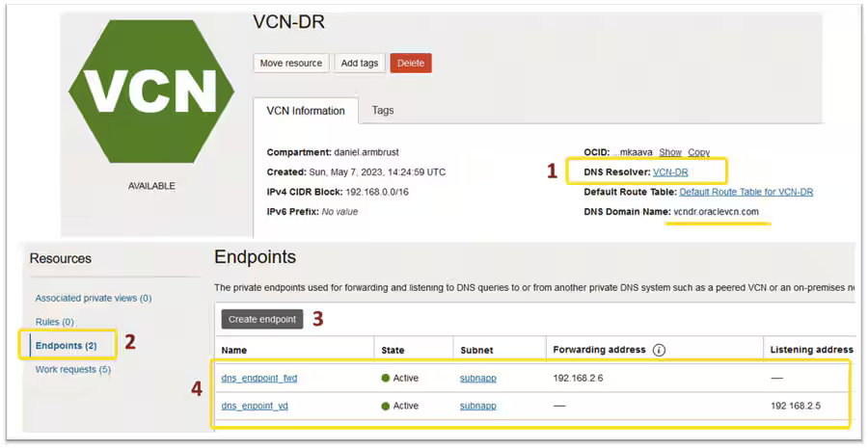Click the green Active status dot for dns_enpoint_vd
868x448 pixels.
pyautogui.click(x=386, y=406)
